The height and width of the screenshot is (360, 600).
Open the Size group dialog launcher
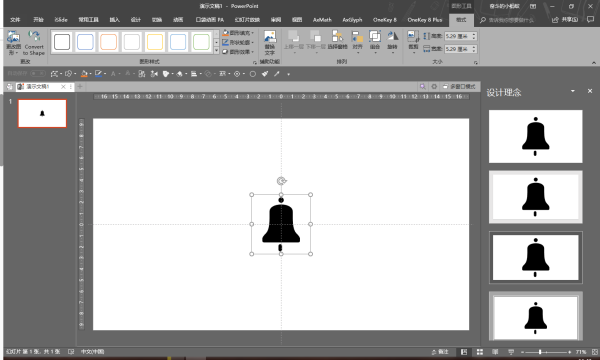click(x=476, y=62)
